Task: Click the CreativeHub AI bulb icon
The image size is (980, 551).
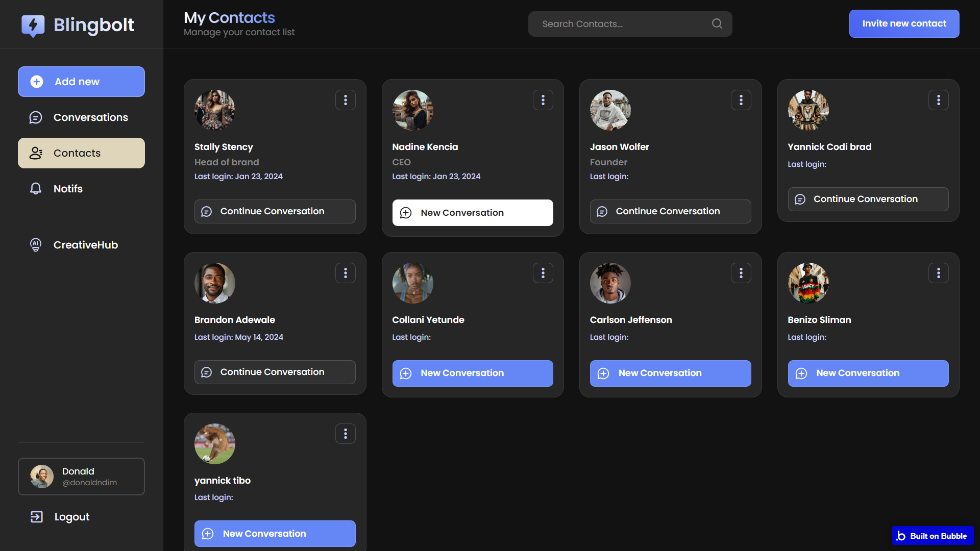Action: 36,245
